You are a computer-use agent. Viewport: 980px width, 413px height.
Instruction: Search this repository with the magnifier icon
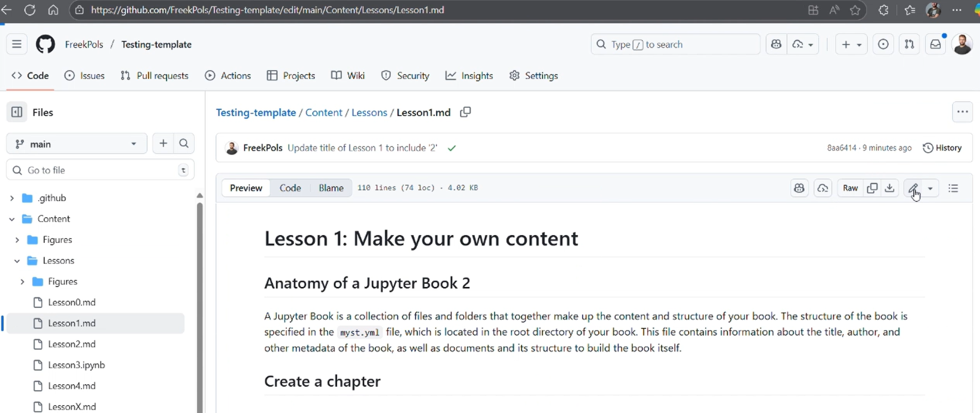point(184,143)
